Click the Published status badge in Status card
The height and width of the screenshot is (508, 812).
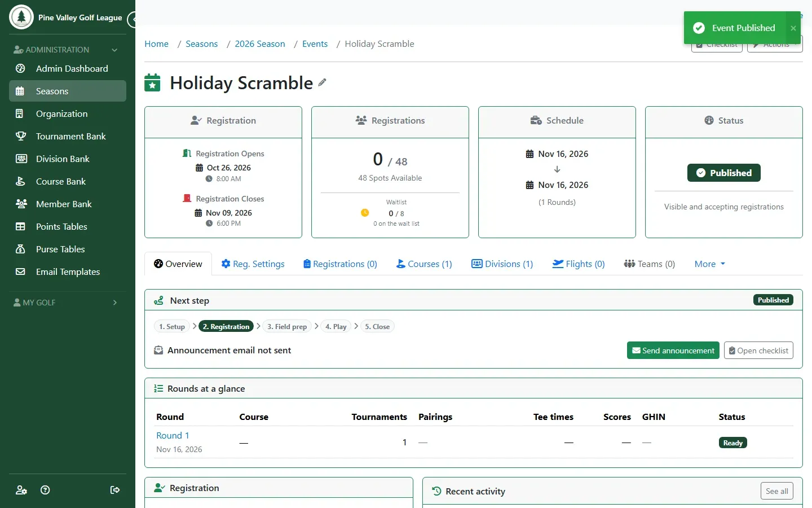pos(723,173)
